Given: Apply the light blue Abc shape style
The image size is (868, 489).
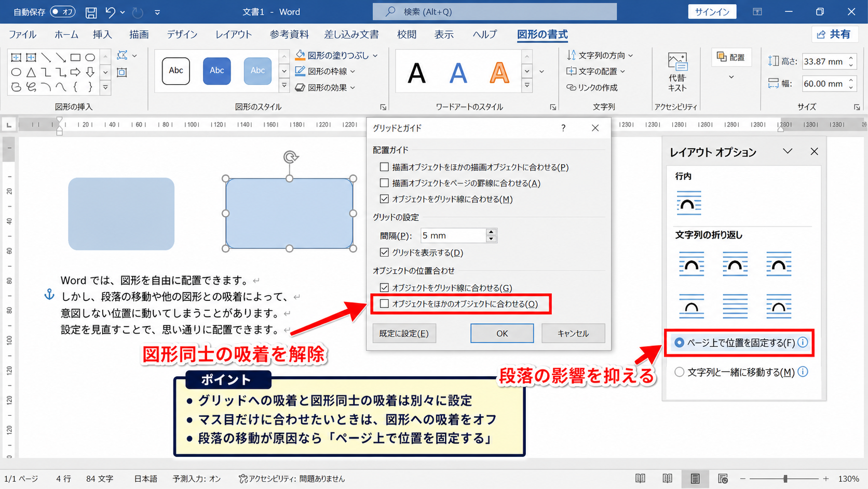Looking at the screenshot, I should pos(258,71).
